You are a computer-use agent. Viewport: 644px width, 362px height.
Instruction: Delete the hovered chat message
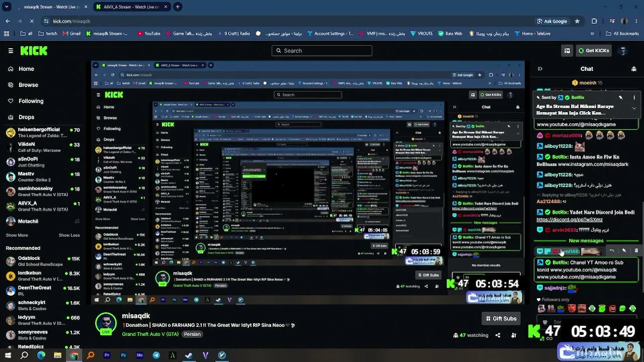[636, 251]
